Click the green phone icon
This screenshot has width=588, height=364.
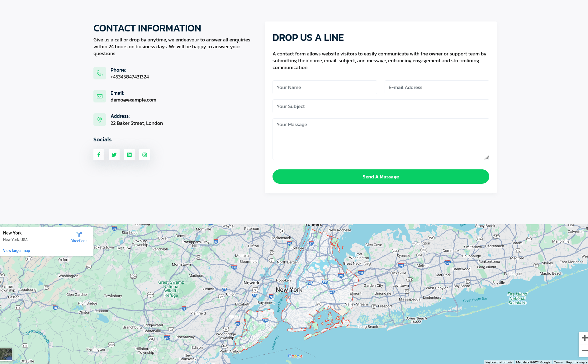pos(100,73)
